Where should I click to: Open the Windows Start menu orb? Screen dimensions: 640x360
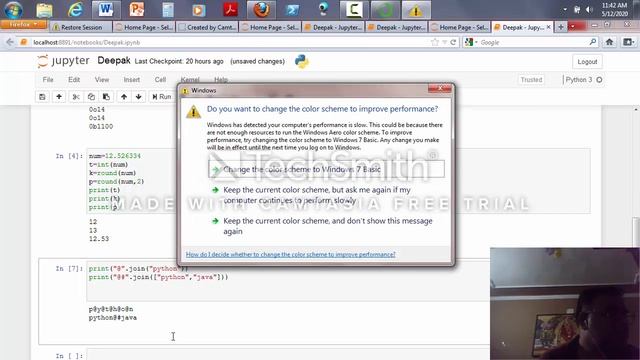(x=13, y=10)
